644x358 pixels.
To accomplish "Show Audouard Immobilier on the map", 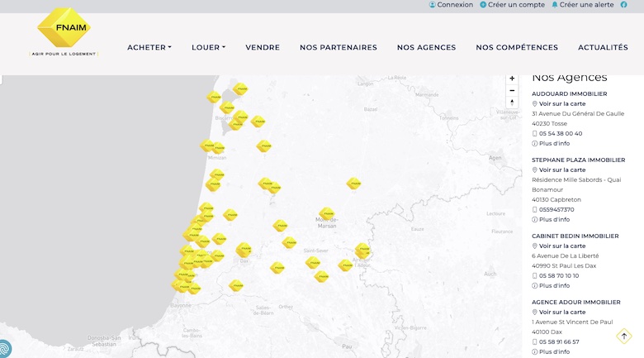I will [562, 104].
